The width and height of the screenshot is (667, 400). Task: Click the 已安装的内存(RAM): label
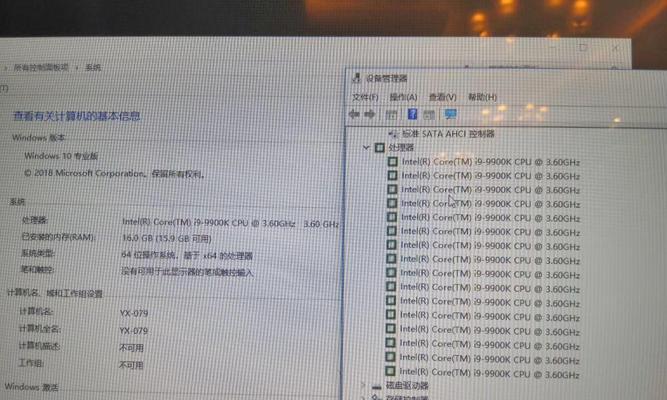(x=58, y=237)
